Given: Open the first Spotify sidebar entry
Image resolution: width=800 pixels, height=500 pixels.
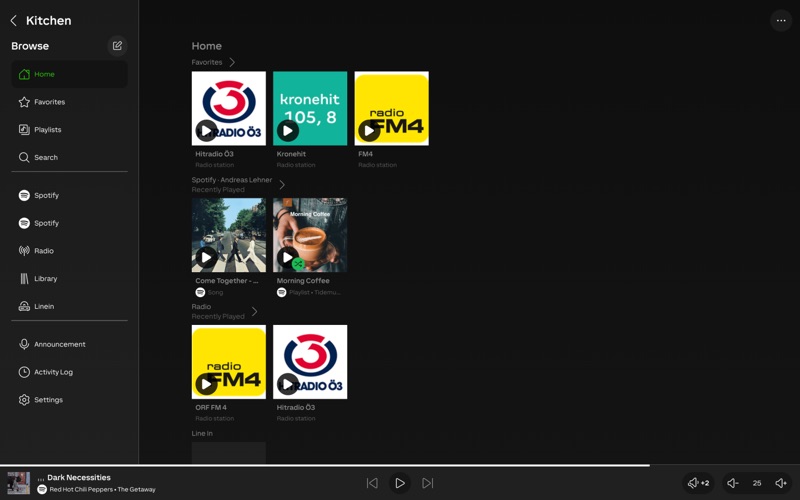Looking at the screenshot, I should pos(69,195).
